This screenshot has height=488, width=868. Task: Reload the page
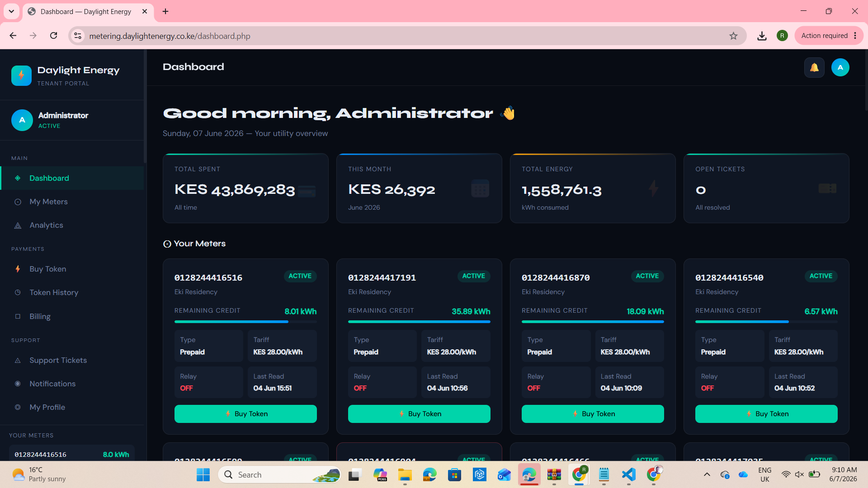pos(53,36)
